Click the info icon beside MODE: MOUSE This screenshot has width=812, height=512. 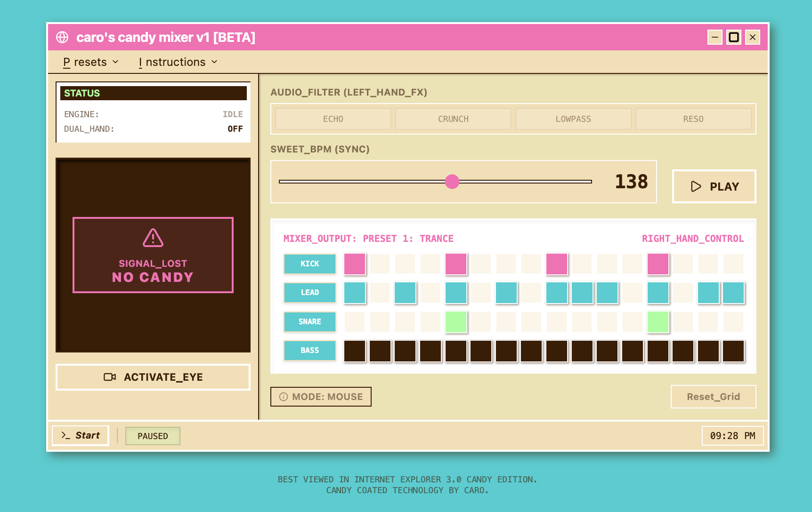284,397
